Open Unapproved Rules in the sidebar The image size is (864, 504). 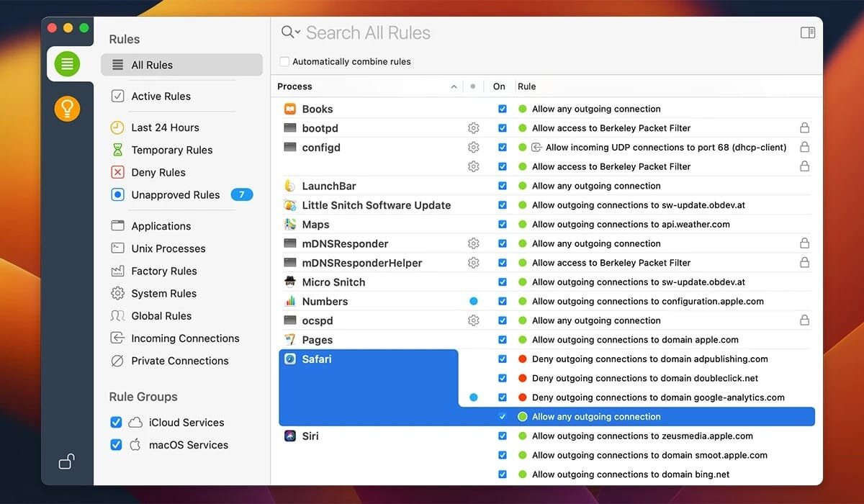pos(175,194)
